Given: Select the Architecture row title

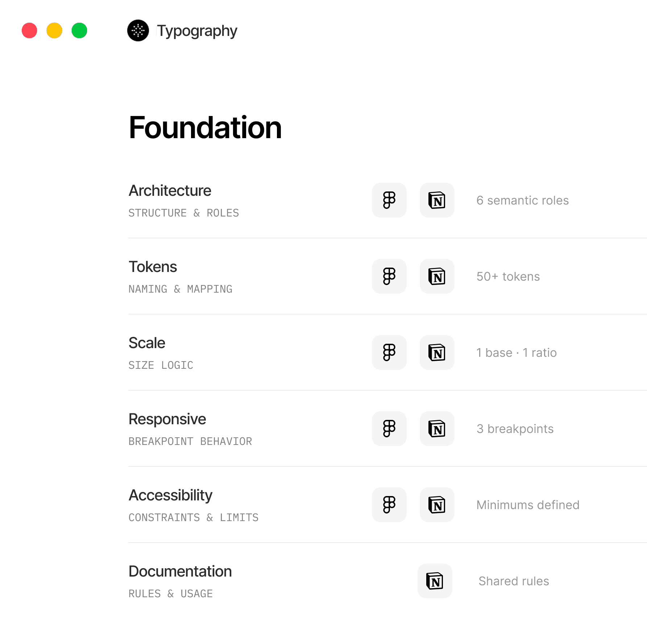Looking at the screenshot, I should [170, 191].
